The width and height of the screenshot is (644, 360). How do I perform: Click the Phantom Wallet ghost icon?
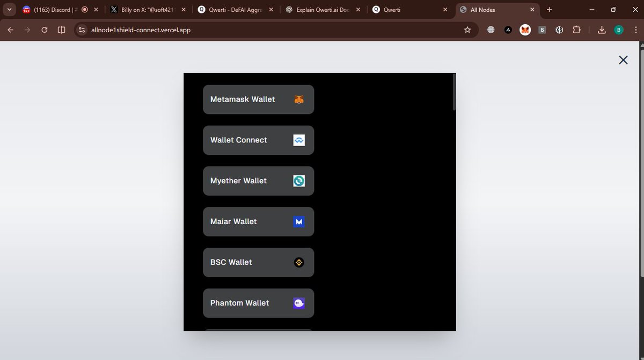click(299, 303)
